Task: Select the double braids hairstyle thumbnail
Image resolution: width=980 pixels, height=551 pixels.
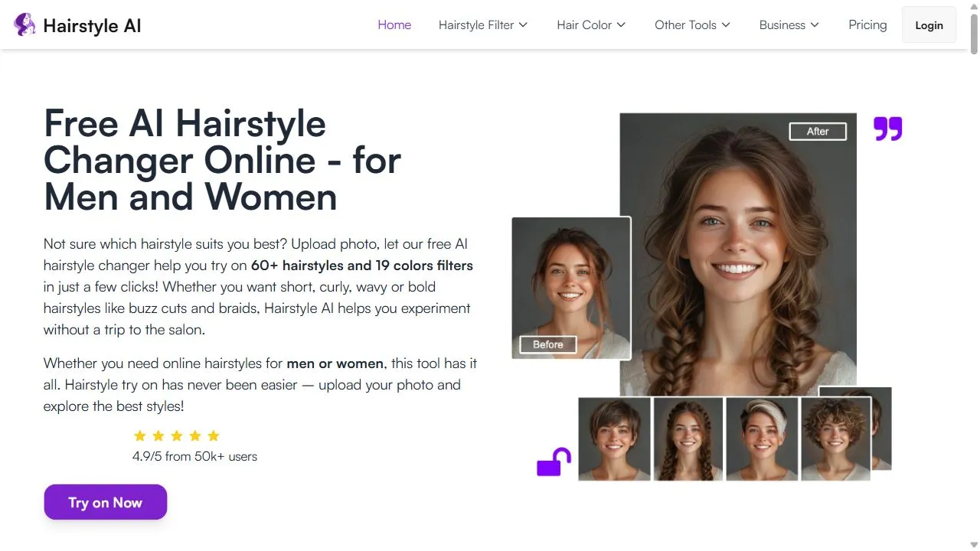Action: click(688, 439)
